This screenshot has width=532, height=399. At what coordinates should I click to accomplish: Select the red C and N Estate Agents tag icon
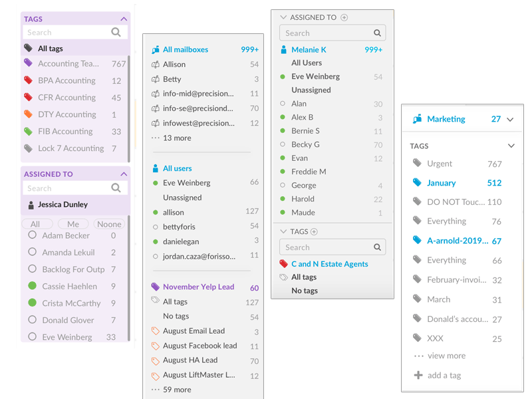[x=283, y=263]
